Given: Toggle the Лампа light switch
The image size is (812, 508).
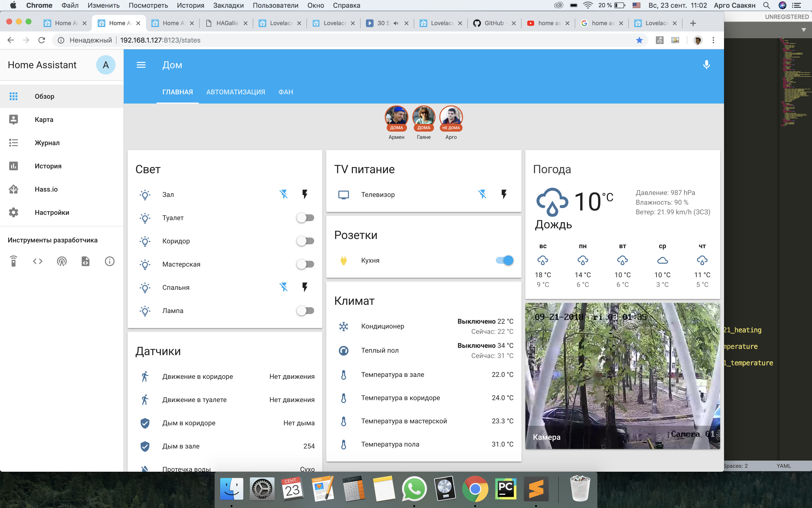Looking at the screenshot, I should pyautogui.click(x=305, y=310).
